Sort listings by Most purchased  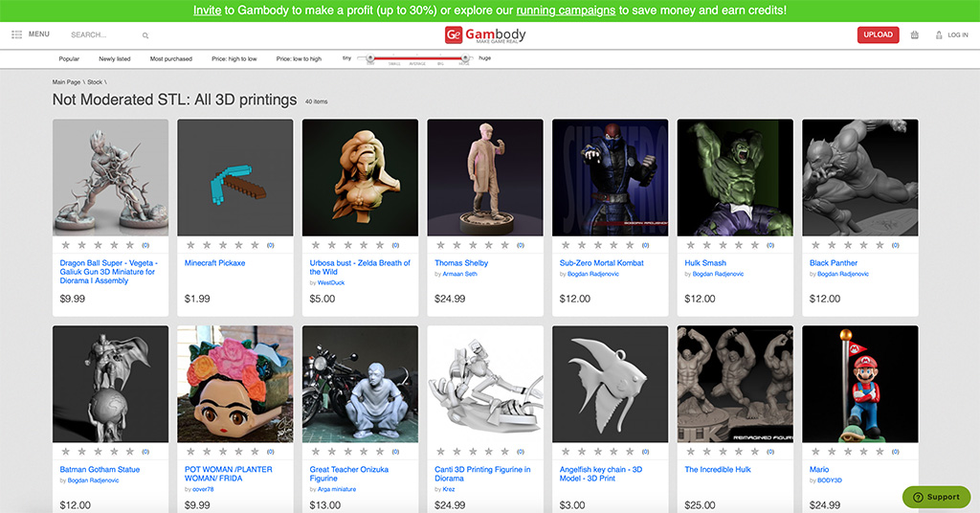coord(170,59)
